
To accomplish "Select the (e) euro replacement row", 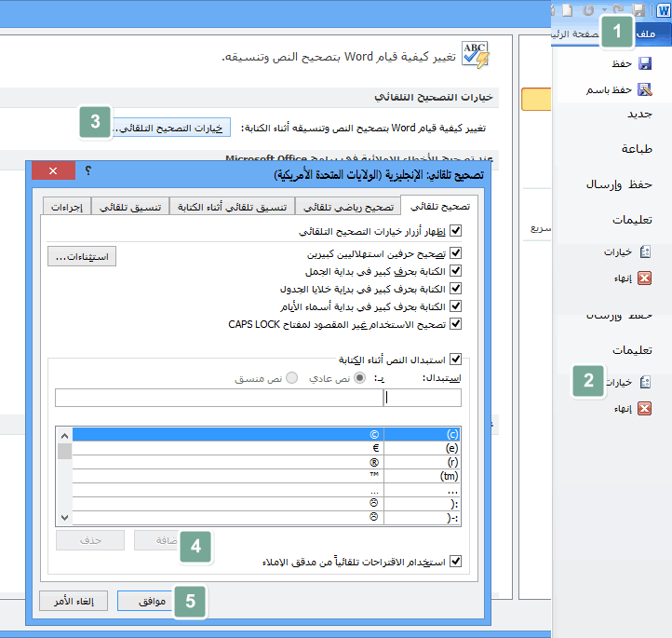I will click(x=266, y=448).
